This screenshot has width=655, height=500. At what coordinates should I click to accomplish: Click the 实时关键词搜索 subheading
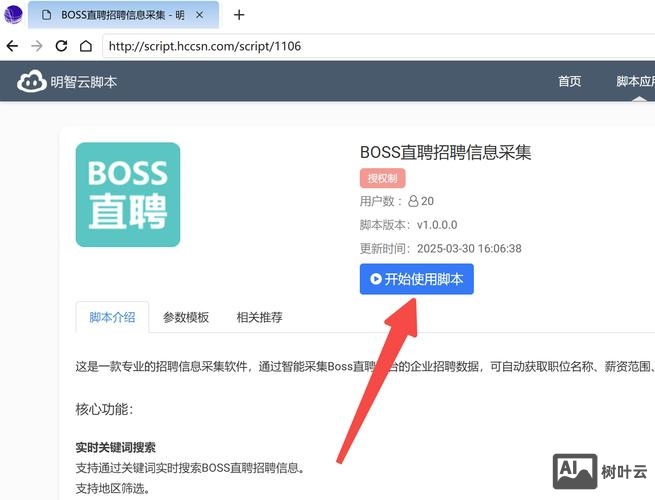pyautogui.click(x=116, y=448)
